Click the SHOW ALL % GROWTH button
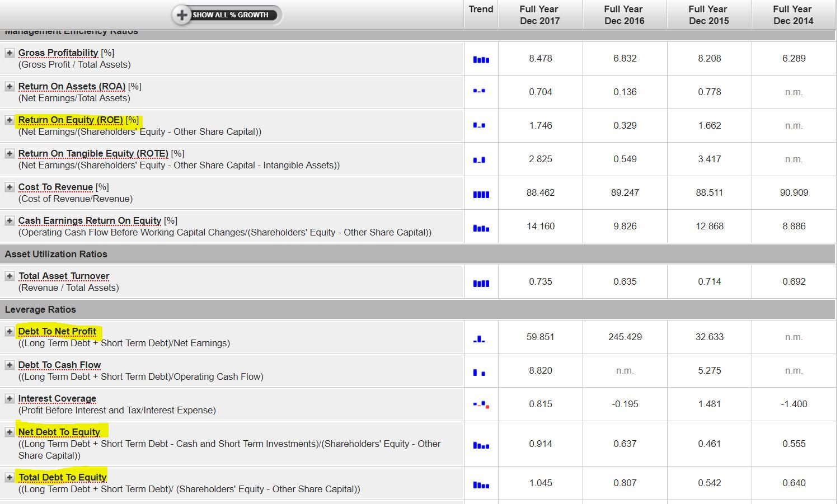The height and width of the screenshot is (504, 840). point(227,15)
